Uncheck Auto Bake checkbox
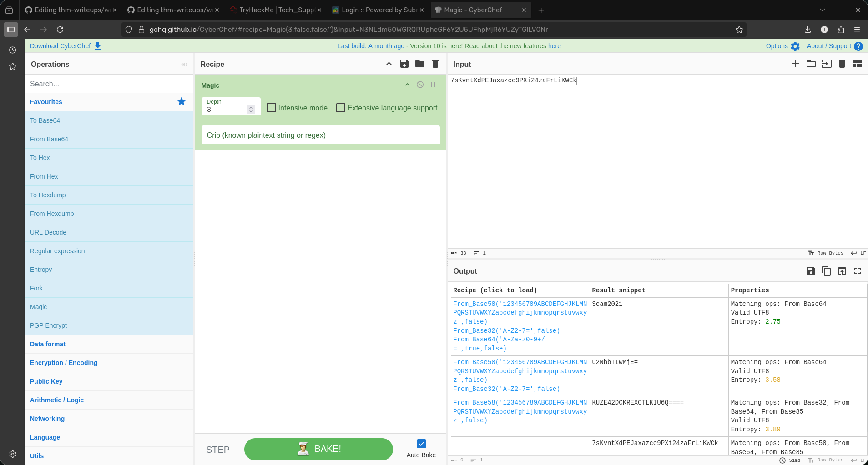The height and width of the screenshot is (465, 868). pos(421,444)
